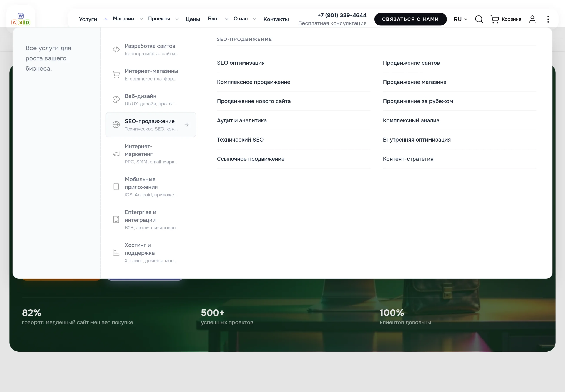The width and height of the screenshot is (565, 392).
Task: Open the Ссылочное продвижение link
Action: (x=251, y=159)
